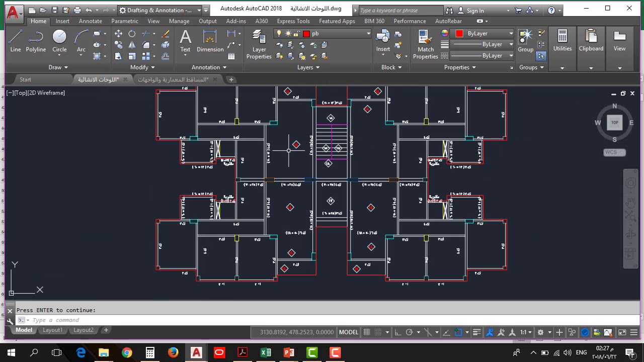Select the Polyline tool
644x362 pixels.
pyautogui.click(x=36, y=40)
